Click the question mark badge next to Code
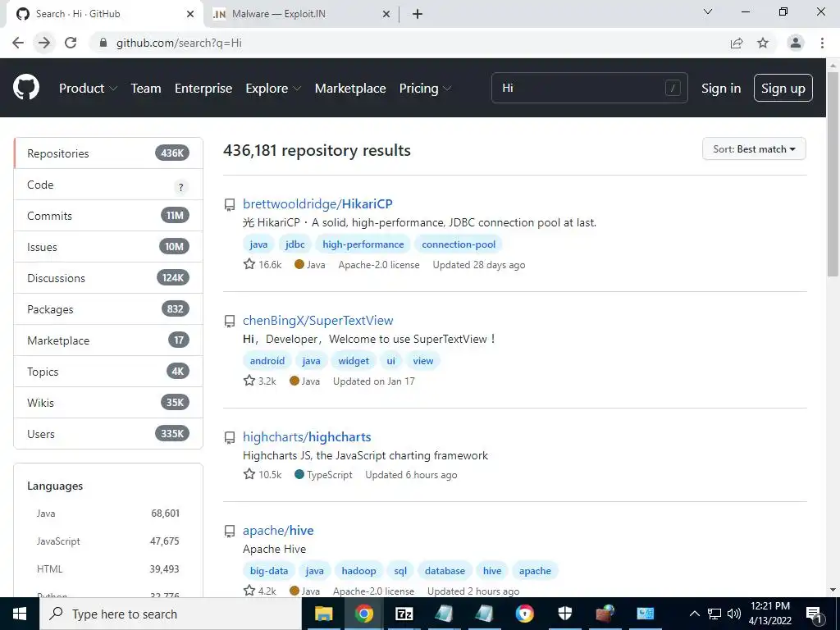This screenshot has width=840, height=630. pyautogui.click(x=180, y=187)
